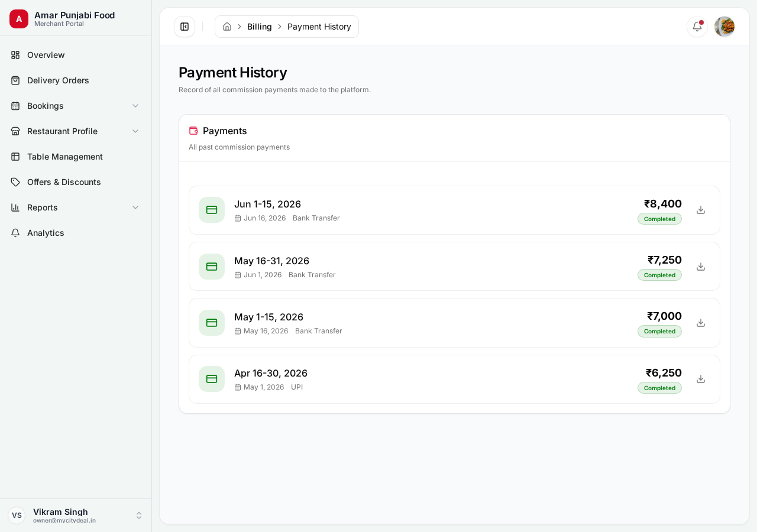Click the Jun 16, 2026 payment date
757x532 pixels.
click(x=264, y=218)
